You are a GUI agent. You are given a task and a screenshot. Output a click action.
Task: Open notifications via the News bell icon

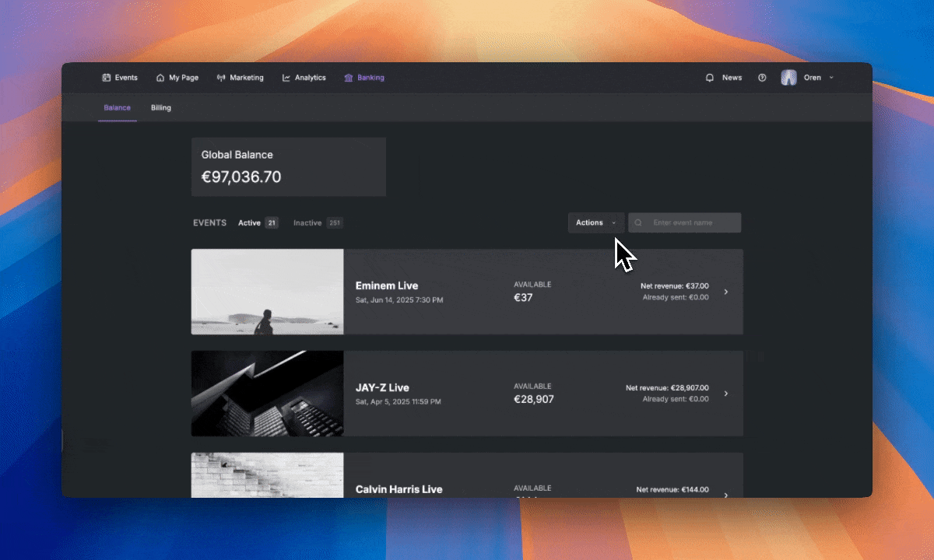[710, 78]
